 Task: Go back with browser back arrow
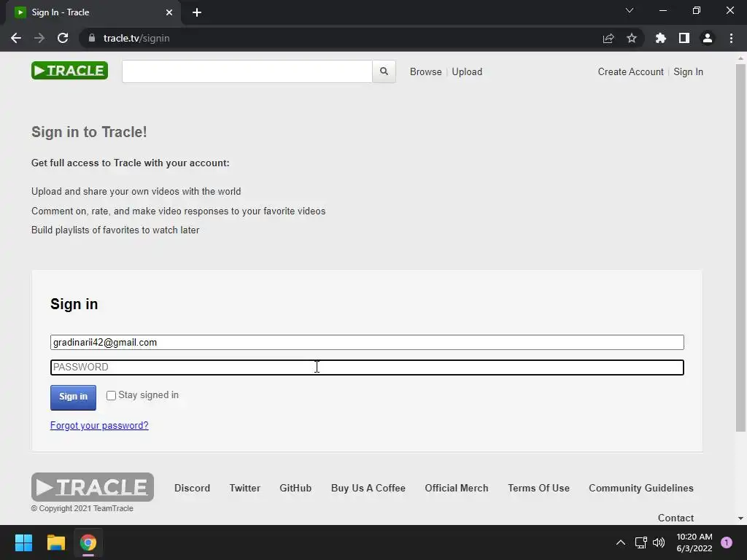point(16,38)
